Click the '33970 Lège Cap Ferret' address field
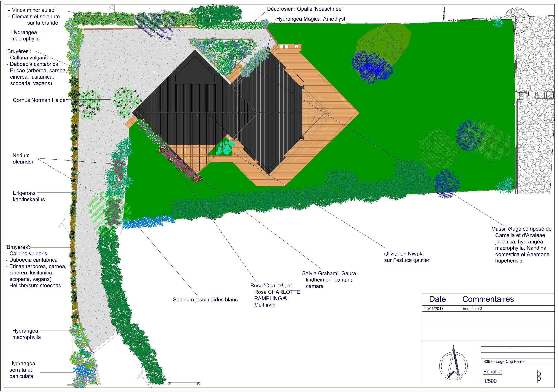558x392 pixels. tap(504, 361)
